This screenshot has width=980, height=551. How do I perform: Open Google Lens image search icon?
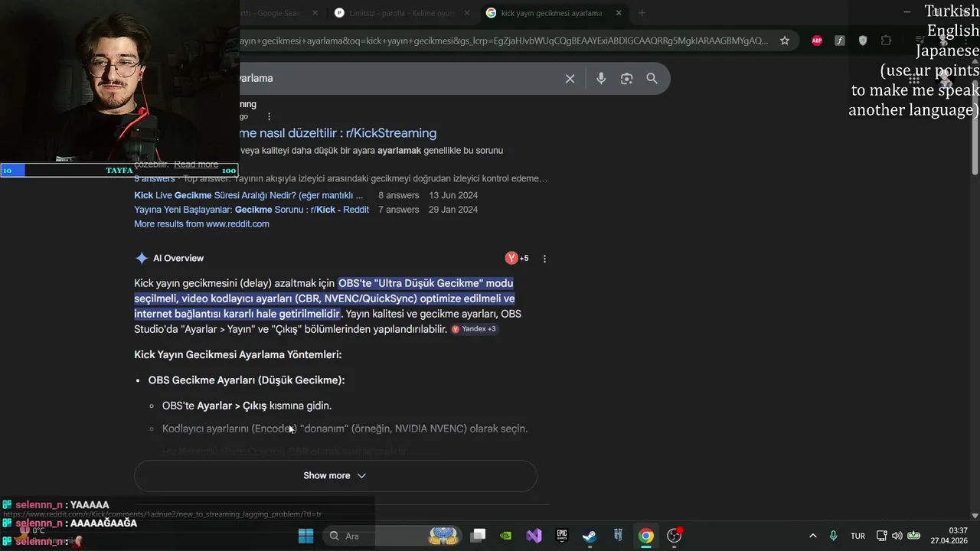pyautogui.click(x=626, y=78)
